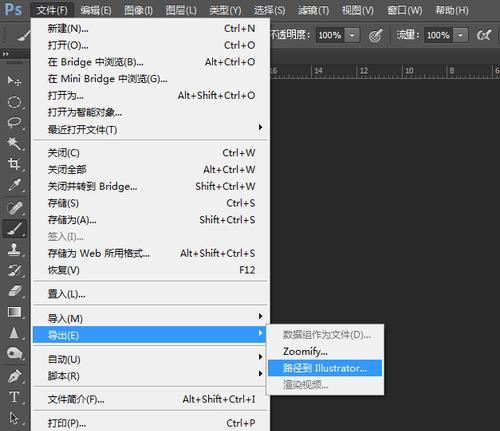Screen dimensions: 500x431
Task: Click the flow value field
Action: 438,35
